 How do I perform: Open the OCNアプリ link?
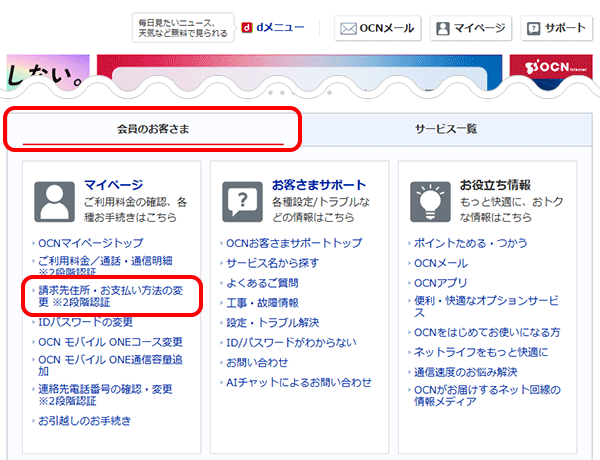[x=442, y=282]
